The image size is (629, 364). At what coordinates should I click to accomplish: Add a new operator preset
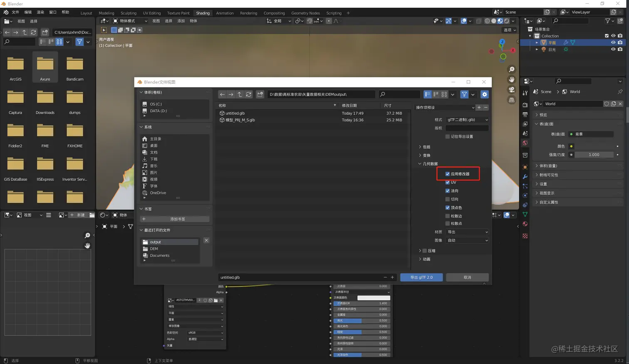click(479, 107)
